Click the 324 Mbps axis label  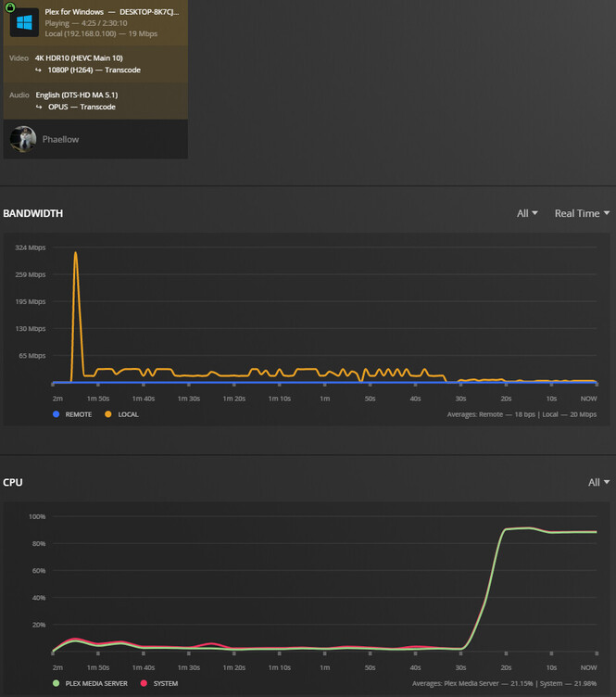pyautogui.click(x=31, y=247)
